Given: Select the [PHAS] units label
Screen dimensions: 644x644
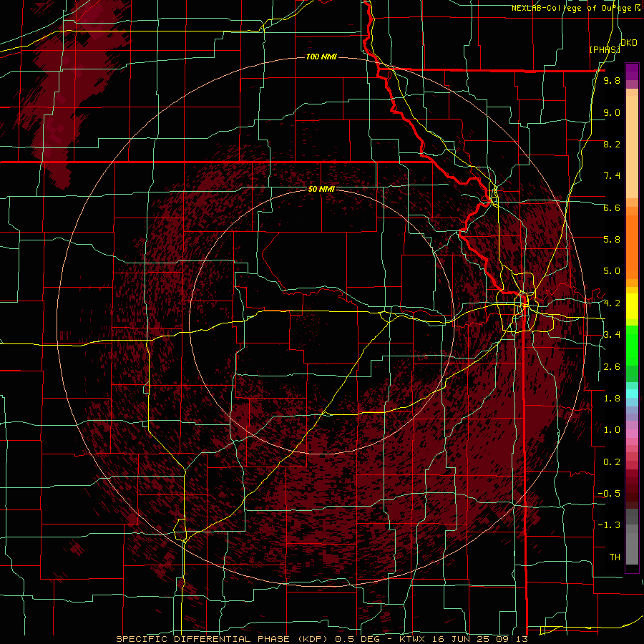Looking at the screenshot, I should (604, 49).
